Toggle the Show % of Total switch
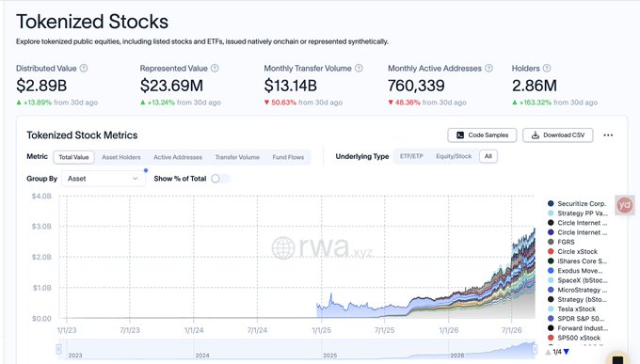 click(220, 179)
